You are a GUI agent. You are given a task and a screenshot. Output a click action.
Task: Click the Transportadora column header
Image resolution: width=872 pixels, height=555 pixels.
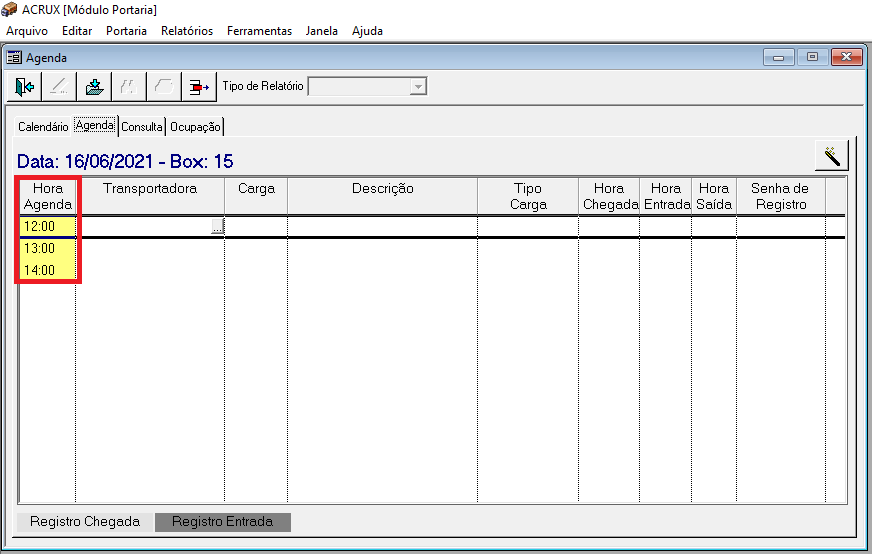(150, 196)
